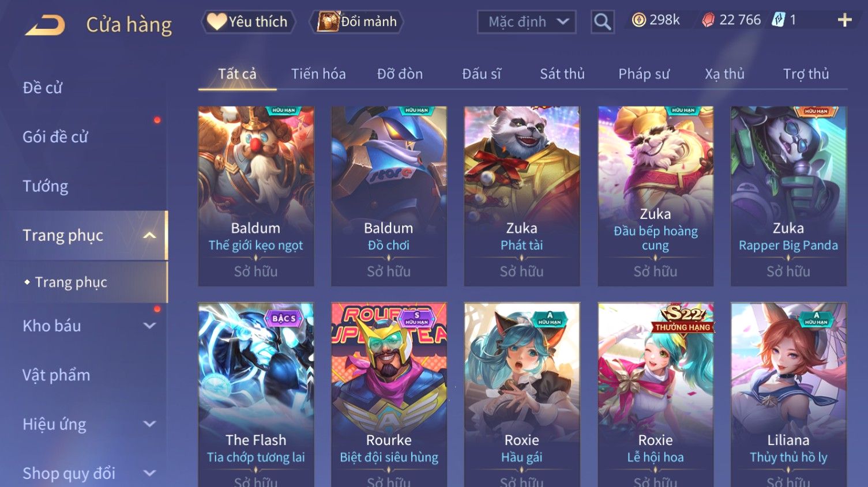Open the search magnifier icon
Screen dimensions: 868x487
point(602,22)
